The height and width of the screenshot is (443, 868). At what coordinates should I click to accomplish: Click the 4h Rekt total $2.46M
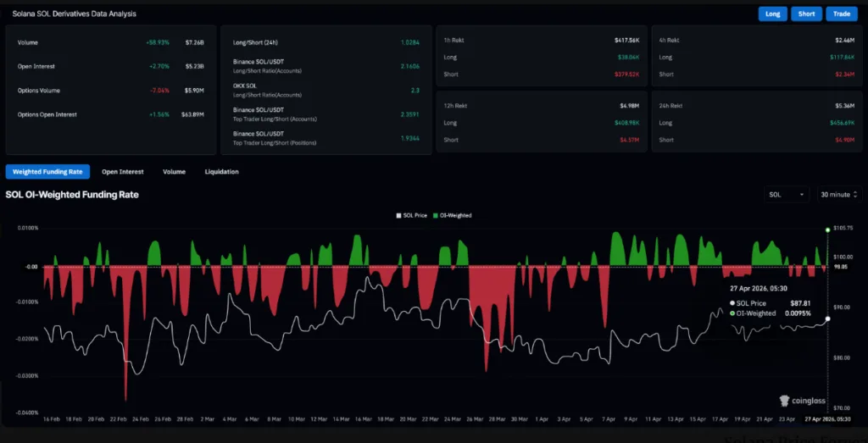pyautogui.click(x=847, y=41)
